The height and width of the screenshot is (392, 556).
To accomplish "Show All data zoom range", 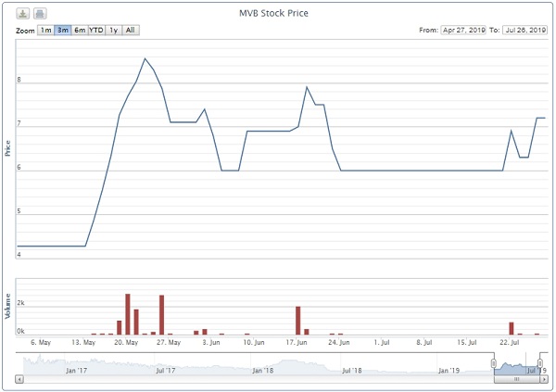I will (131, 31).
